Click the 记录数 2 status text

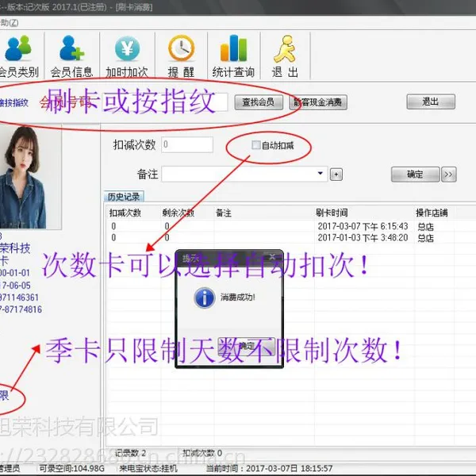click(x=131, y=453)
